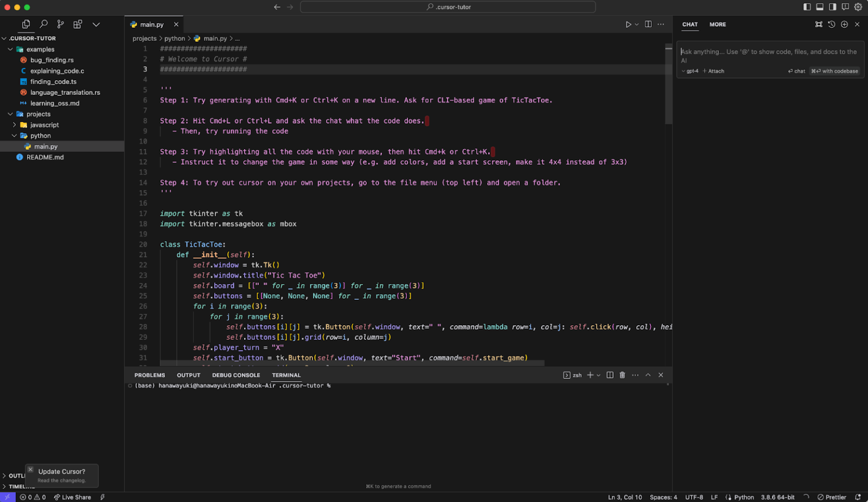
Task: Start a new chat with the plus icon
Action: click(x=844, y=24)
